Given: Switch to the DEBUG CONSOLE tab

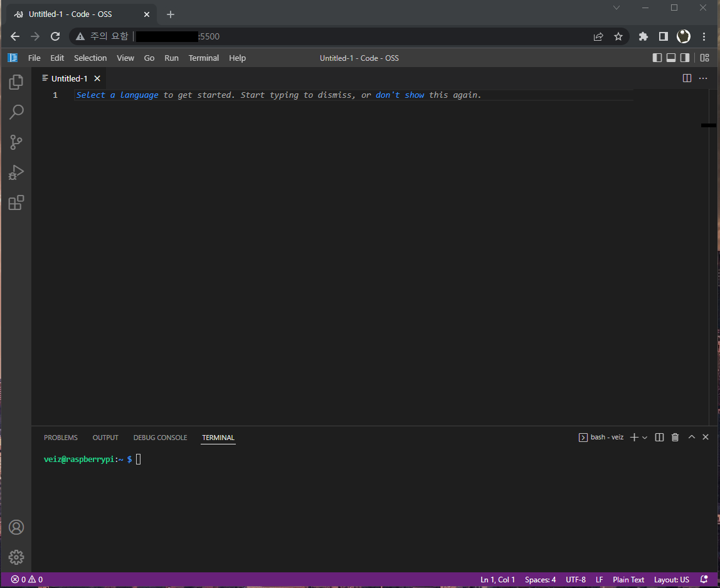Looking at the screenshot, I should coord(161,438).
